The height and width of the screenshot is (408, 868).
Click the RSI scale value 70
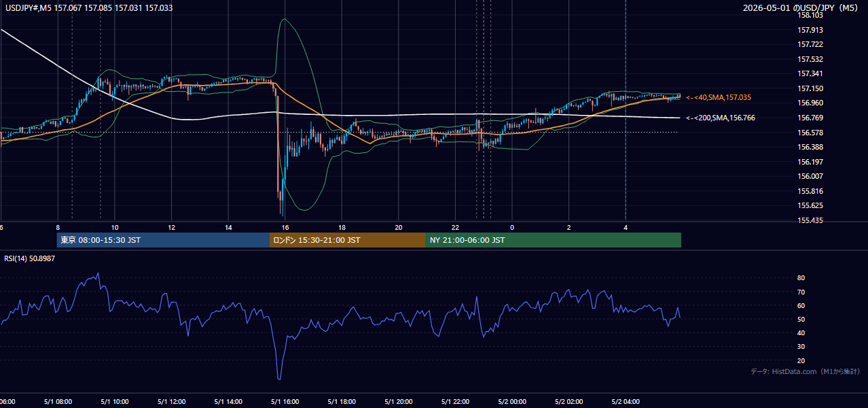[801, 292]
